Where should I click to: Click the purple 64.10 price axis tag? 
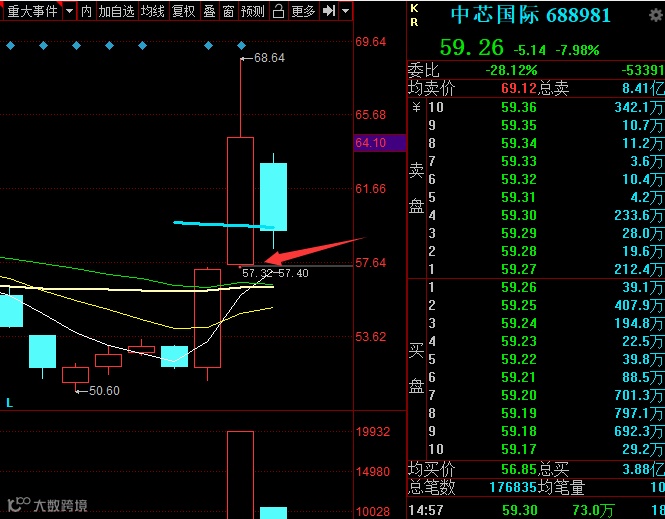[x=380, y=143]
